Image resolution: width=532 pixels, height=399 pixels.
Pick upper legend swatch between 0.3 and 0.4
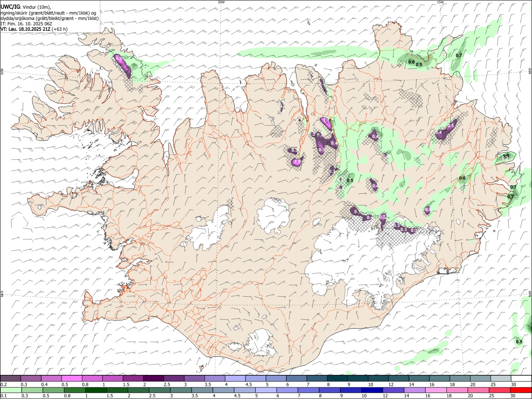pyautogui.click(x=31, y=378)
